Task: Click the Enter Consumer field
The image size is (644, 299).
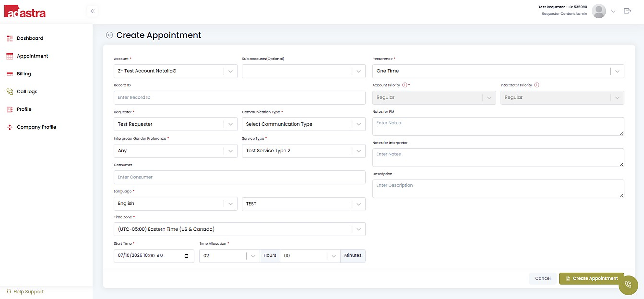Action: (x=239, y=177)
